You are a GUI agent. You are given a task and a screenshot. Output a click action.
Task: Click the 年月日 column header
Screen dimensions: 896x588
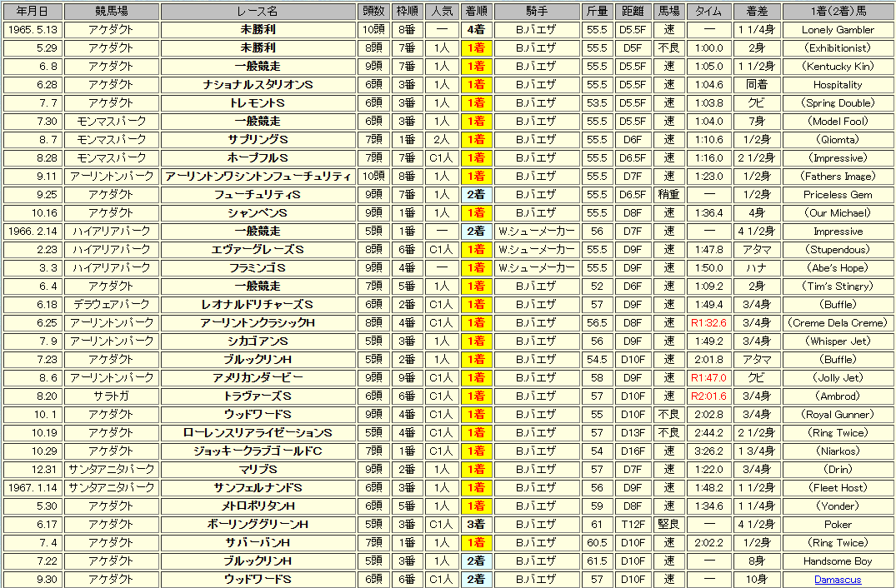click(x=32, y=12)
